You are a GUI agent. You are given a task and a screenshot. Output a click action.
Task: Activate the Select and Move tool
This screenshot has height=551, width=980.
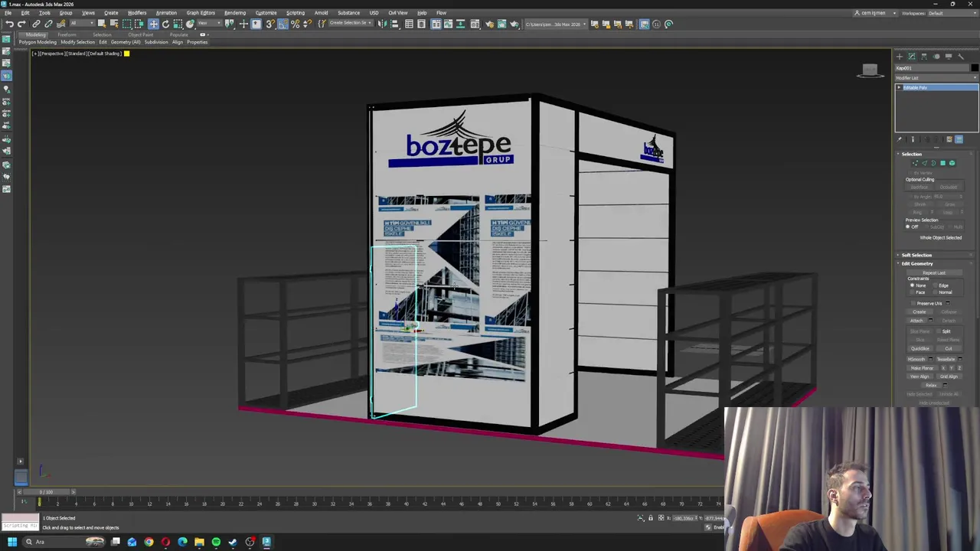click(x=153, y=24)
